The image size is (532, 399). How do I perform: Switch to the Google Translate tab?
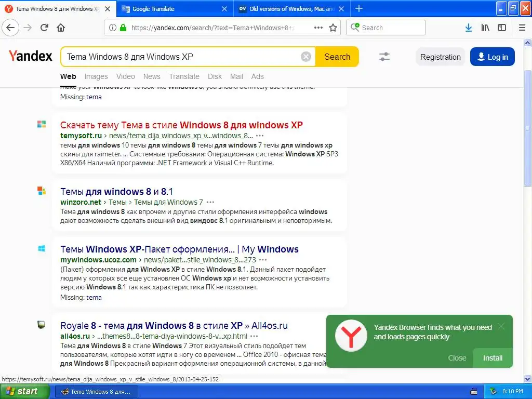coord(175,9)
